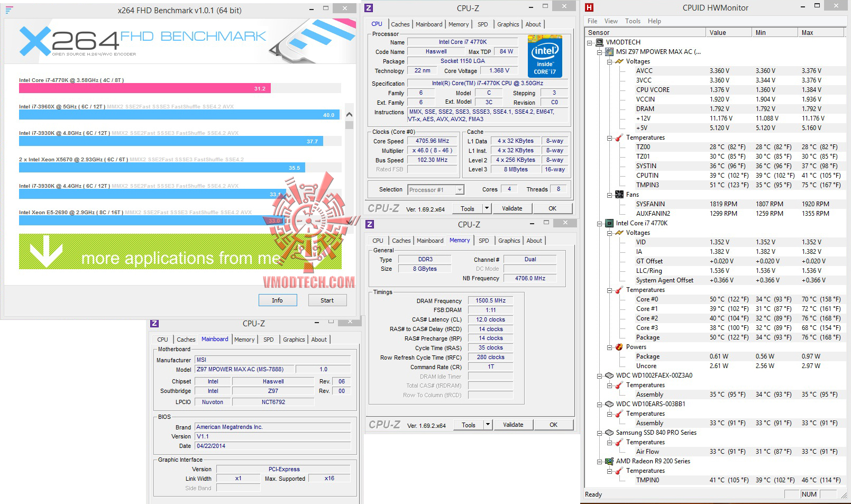The image size is (851, 504).
Task: Click the Max column header in HWMonitor
Action: (822, 33)
